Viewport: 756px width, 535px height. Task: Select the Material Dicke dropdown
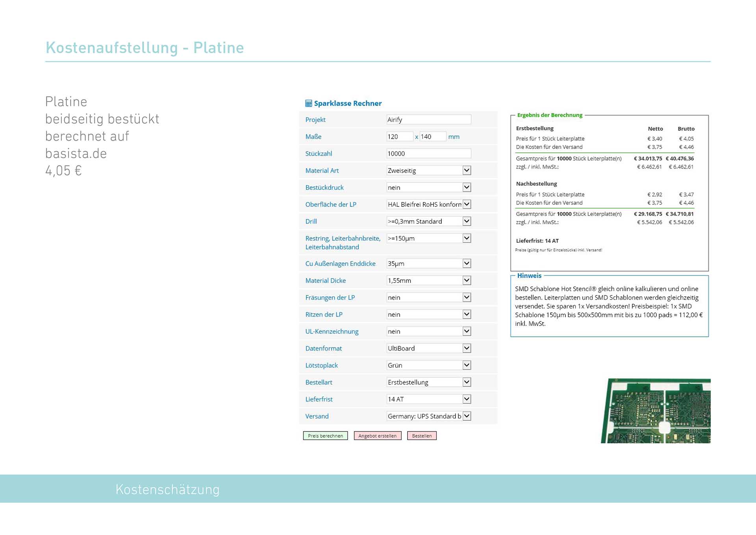pos(467,281)
